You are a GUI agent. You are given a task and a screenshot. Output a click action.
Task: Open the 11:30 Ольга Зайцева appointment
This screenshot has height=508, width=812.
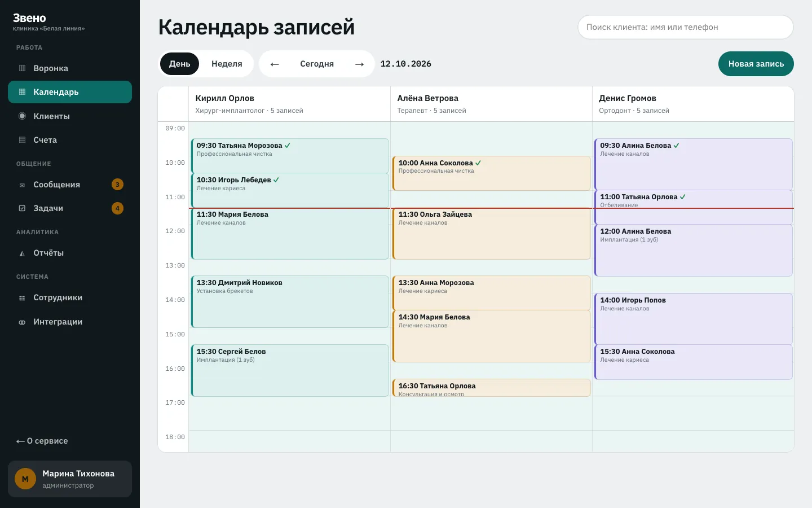(x=492, y=234)
